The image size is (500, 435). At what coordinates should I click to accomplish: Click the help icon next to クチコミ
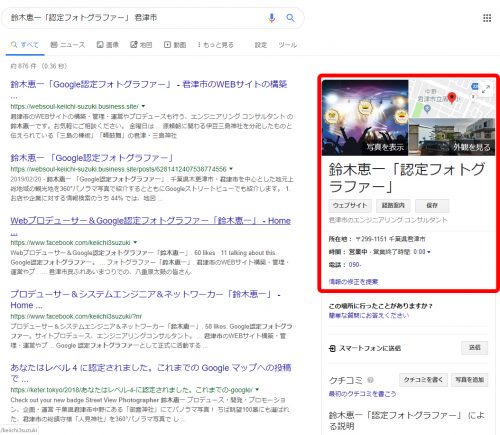pos(370,380)
